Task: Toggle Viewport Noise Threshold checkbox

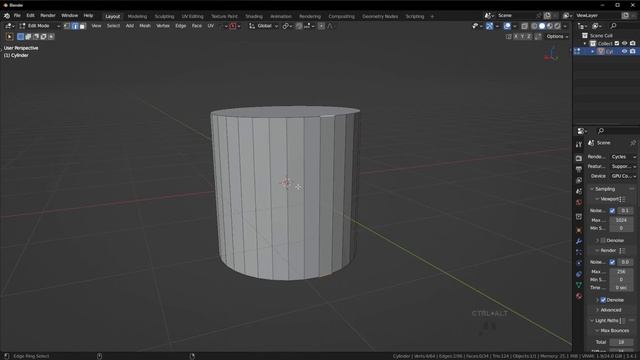Action: 612,211
